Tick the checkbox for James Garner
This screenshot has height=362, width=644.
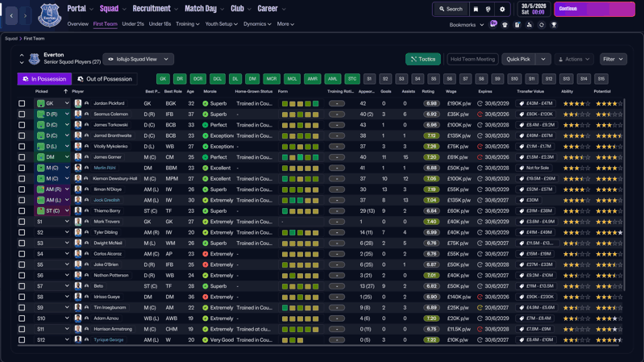(22, 157)
